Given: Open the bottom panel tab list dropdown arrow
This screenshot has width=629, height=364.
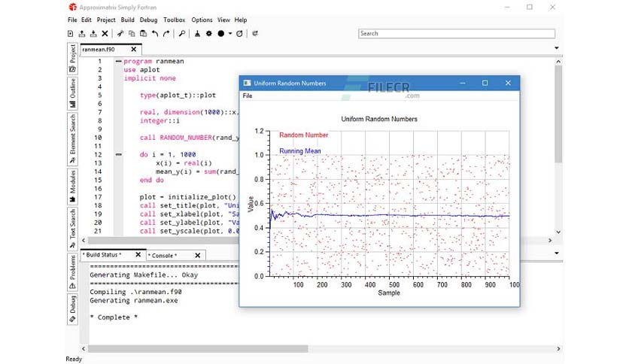Looking at the screenshot, I should coord(557,253).
